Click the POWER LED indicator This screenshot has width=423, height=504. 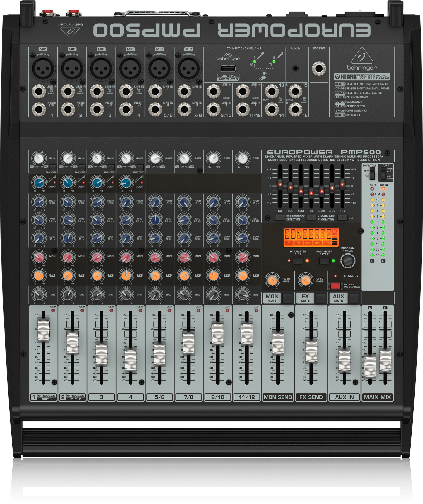[x=383, y=189]
